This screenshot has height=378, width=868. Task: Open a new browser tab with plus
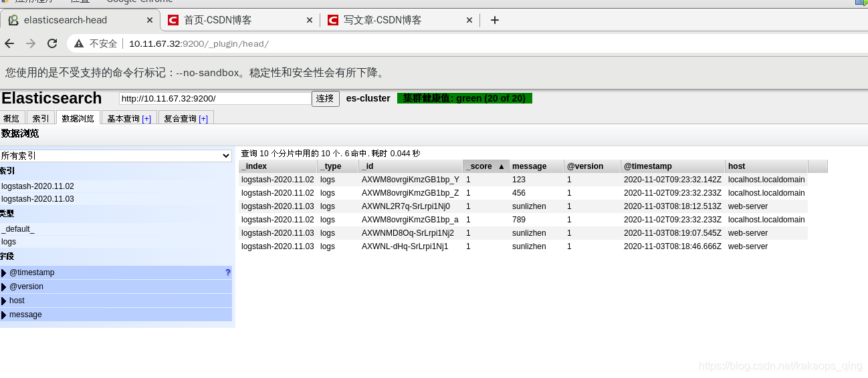(495, 20)
